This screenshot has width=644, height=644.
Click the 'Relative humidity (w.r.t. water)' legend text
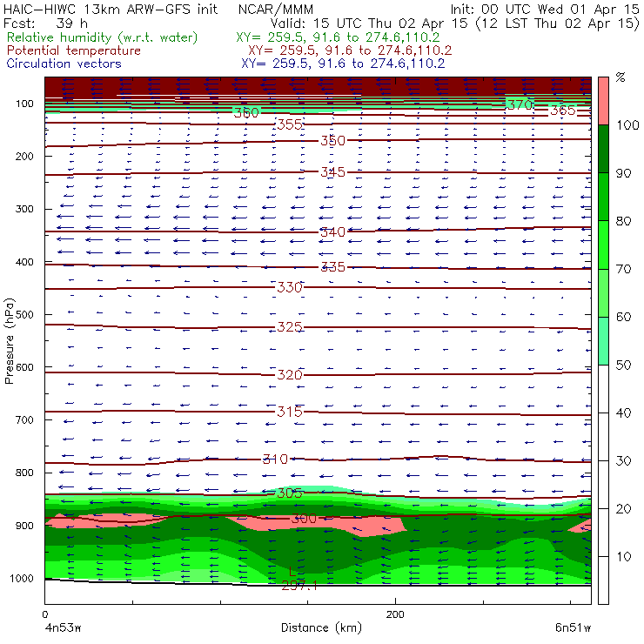(103, 37)
